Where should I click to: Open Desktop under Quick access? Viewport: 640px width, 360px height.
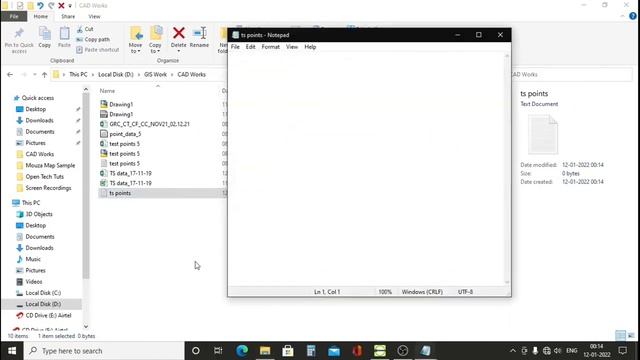pos(36,109)
